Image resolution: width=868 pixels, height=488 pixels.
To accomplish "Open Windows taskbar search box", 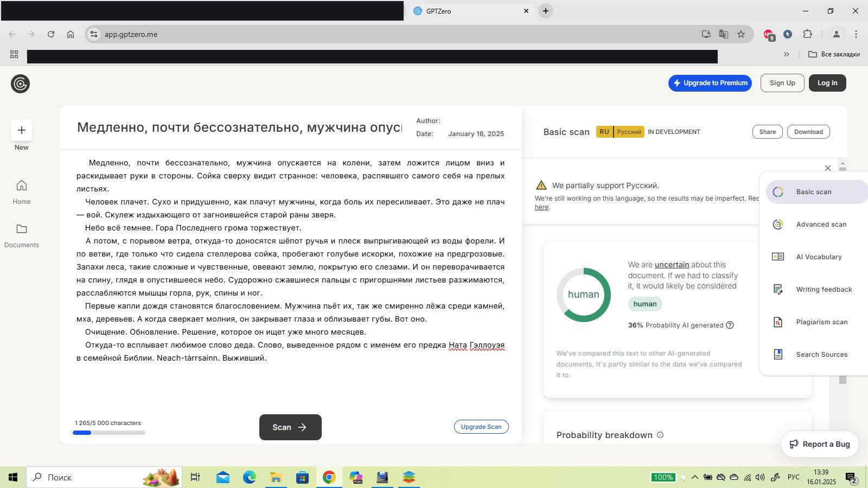I will tap(103, 477).
